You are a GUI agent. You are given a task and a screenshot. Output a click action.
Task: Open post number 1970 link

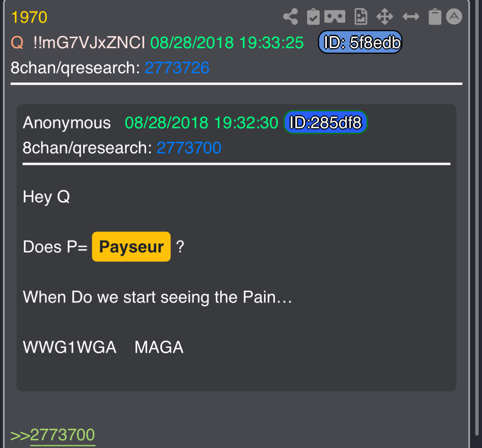29,18
